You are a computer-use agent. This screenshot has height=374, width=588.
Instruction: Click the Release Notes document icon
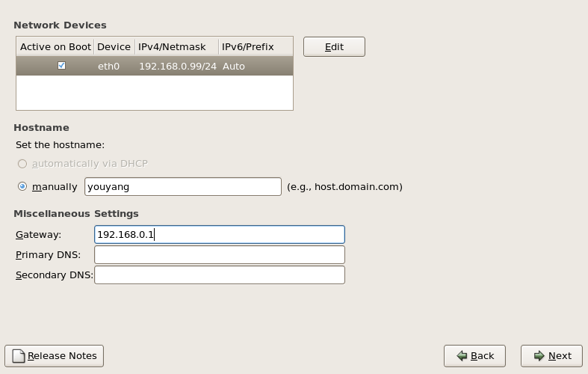pos(19,356)
